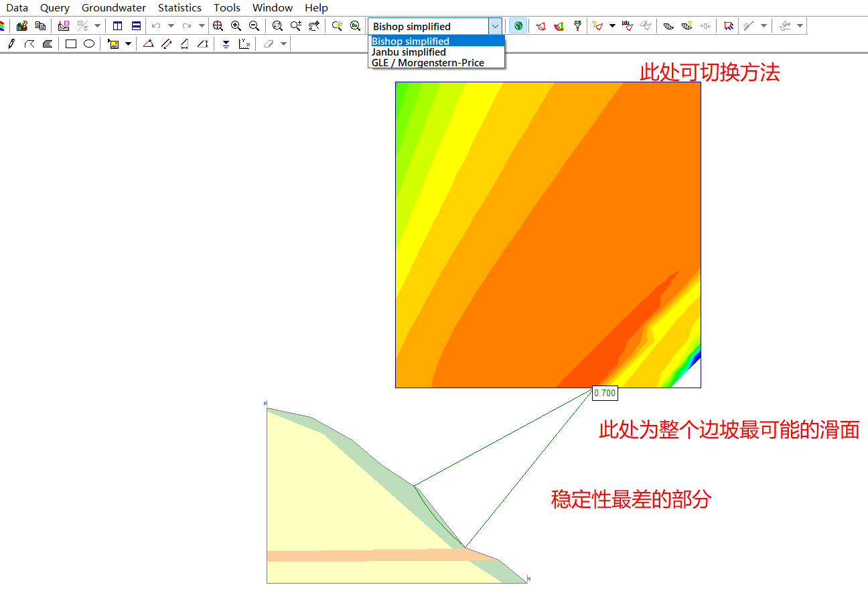Image resolution: width=868 pixels, height=595 pixels.
Task: Activate the Pan tool
Action: (x=313, y=25)
